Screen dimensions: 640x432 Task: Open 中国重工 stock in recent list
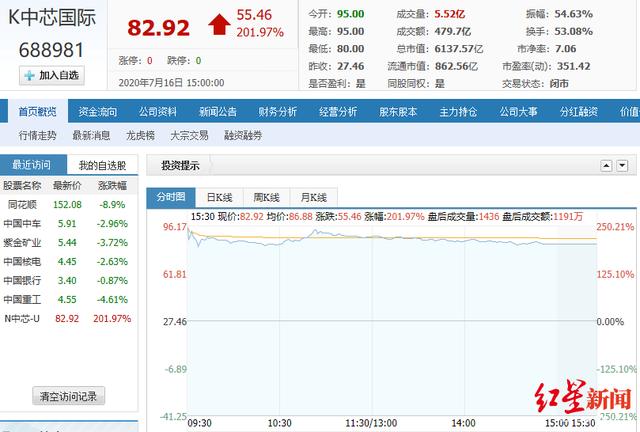click(22, 300)
